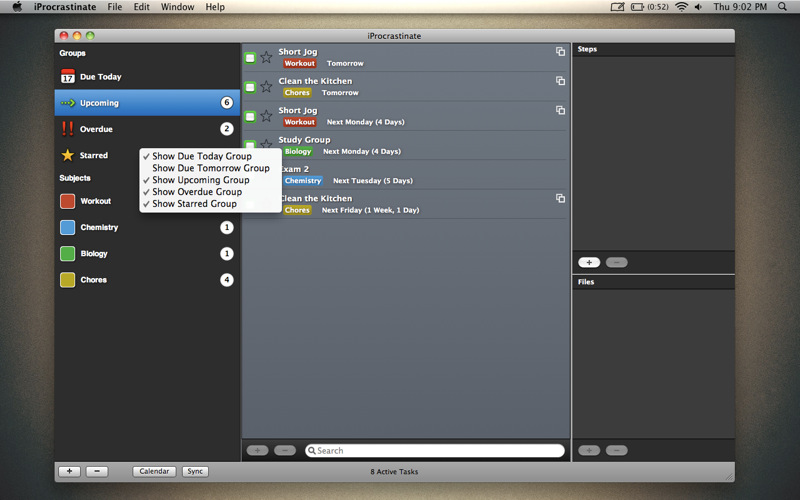Toggle Show Upcoming Group option
Image resolution: width=800 pixels, height=500 pixels.
[210, 180]
